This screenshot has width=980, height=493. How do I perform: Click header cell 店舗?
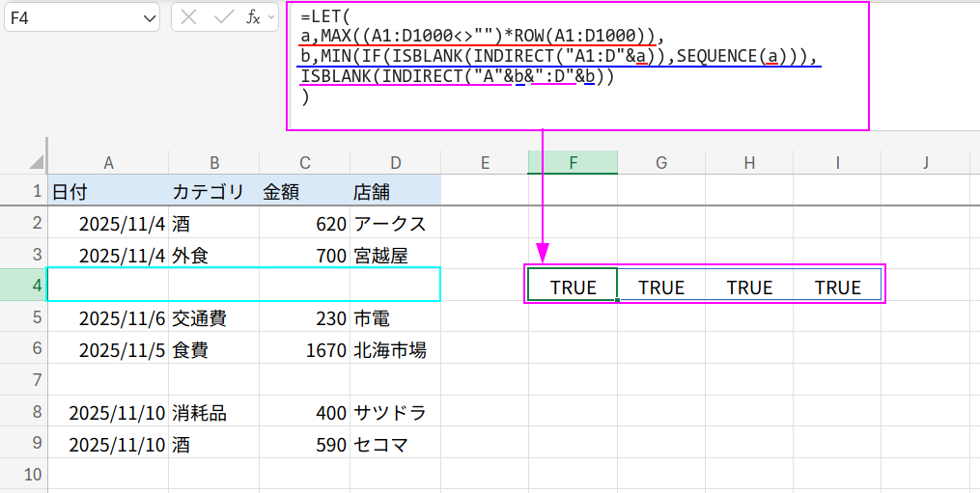pos(395,191)
